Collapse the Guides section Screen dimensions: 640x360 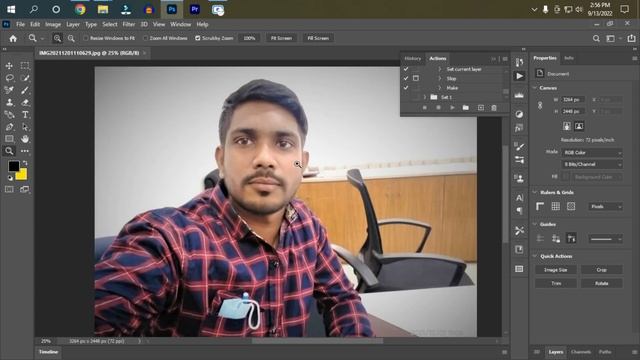pyautogui.click(x=535, y=224)
